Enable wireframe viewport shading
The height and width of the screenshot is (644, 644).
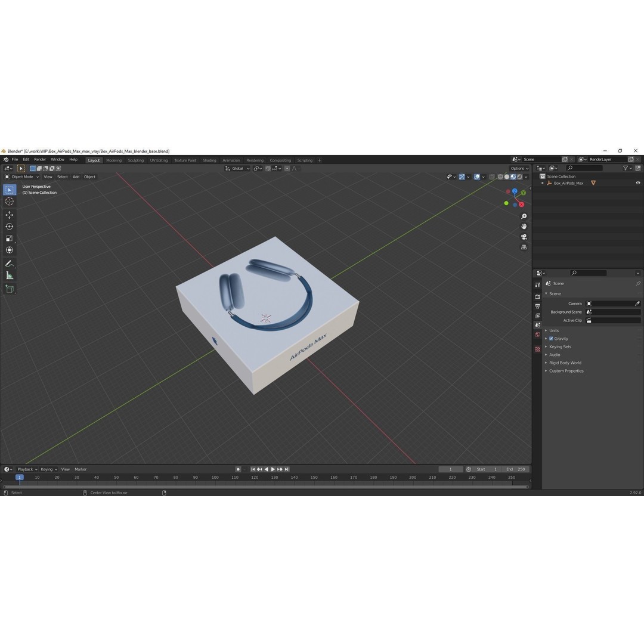click(x=500, y=177)
